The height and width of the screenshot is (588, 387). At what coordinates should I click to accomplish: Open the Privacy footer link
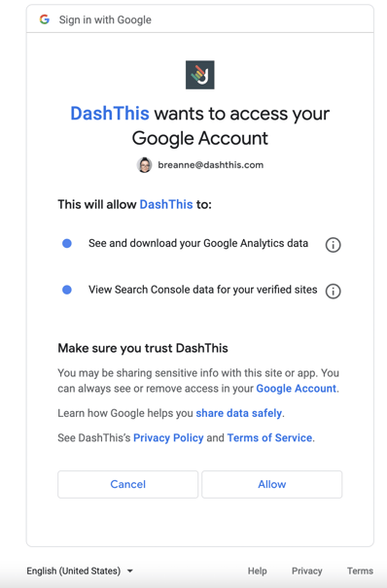307,571
